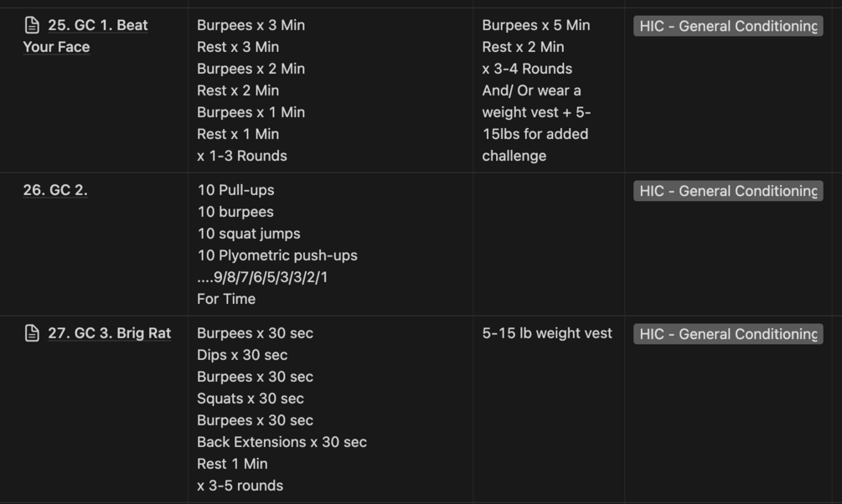The image size is (842, 504).
Task: Click the cell starting with Burpees x 30 sec
Action: [330, 409]
